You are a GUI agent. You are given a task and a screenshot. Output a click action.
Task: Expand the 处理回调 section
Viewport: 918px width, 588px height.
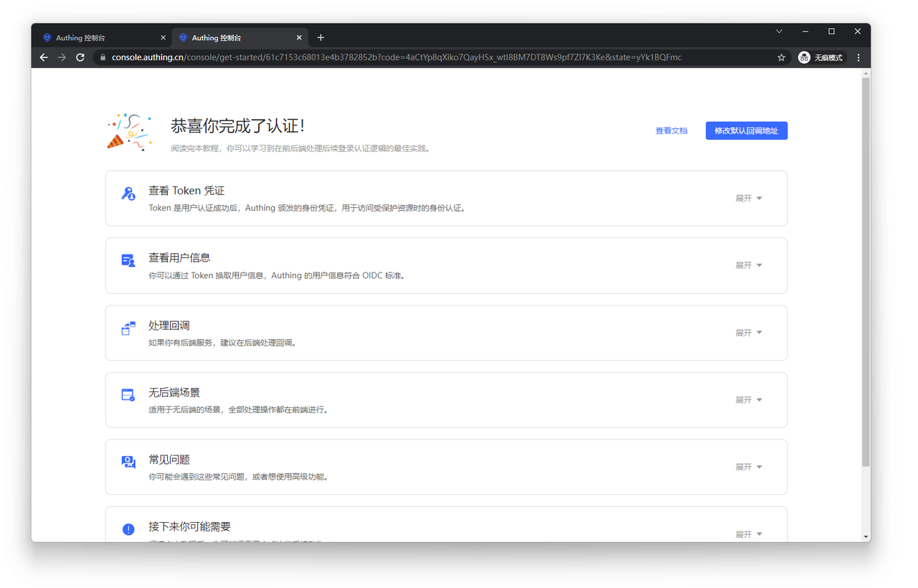click(748, 333)
